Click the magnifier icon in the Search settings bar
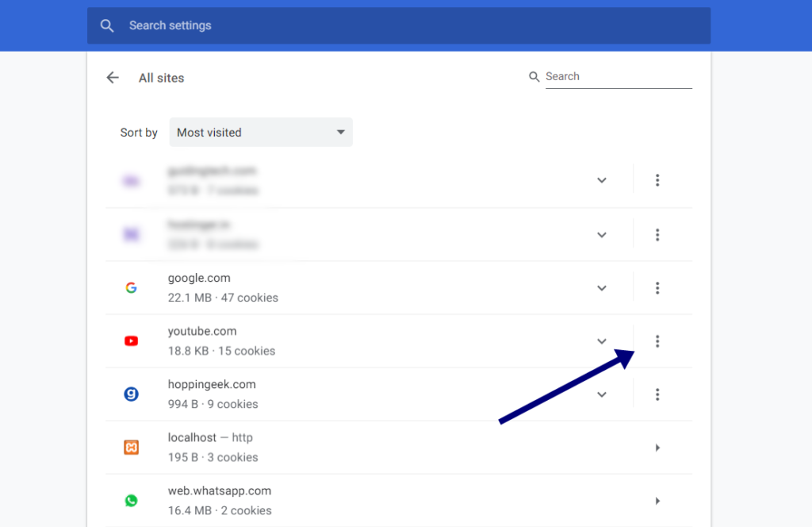The image size is (812, 527). [107, 25]
